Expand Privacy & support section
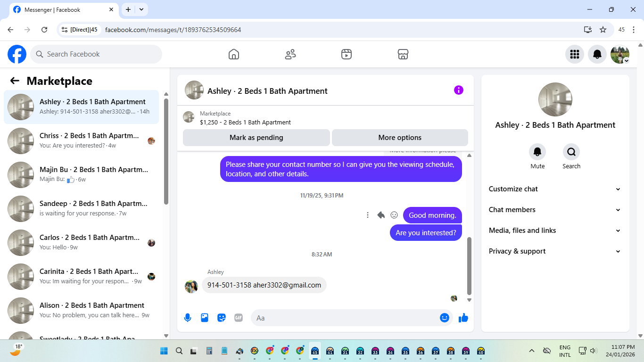Screen dimensions: 644x362 (x=555, y=251)
